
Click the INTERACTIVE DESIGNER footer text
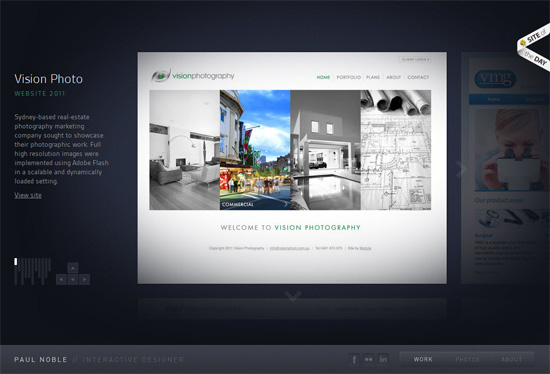133,360
